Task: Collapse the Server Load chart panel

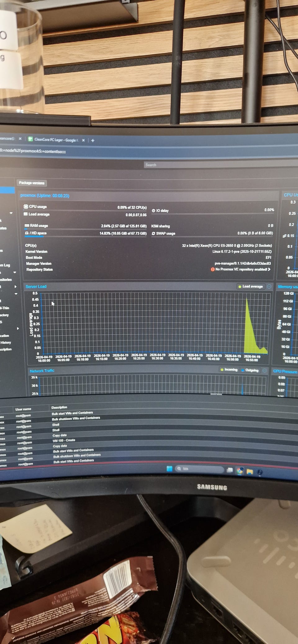Action: (x=269, y=286)
